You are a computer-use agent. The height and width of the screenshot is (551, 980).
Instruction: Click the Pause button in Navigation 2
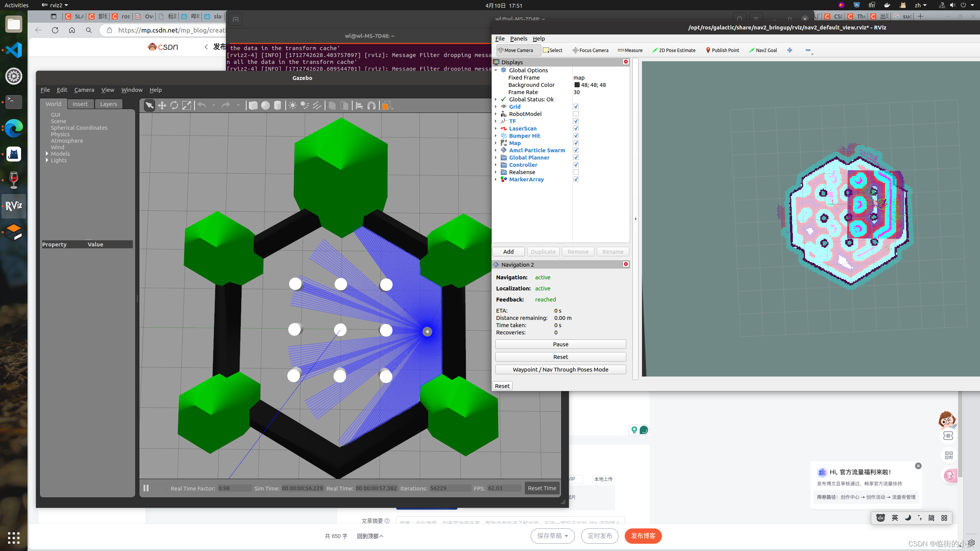click(x=561, y=344)
